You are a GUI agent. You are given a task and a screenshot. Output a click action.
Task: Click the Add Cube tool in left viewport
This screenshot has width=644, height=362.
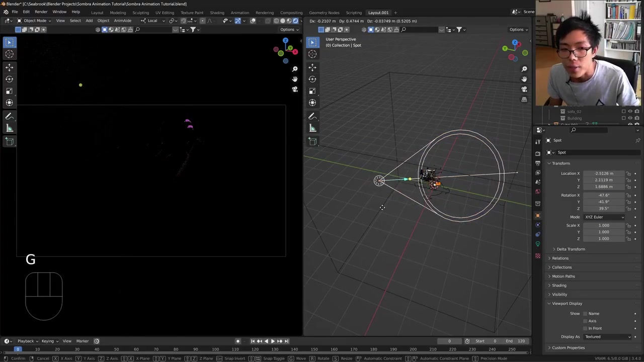coord(9,142)
